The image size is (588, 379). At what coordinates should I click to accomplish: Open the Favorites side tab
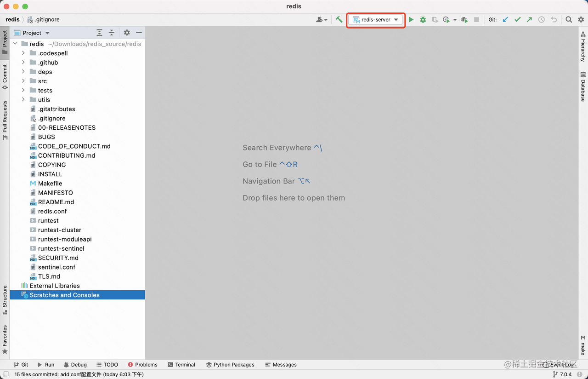5,339
